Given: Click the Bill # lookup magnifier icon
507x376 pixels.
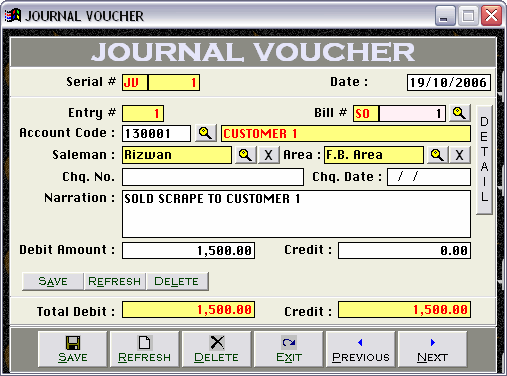Looking at the screenshot, I should pyautogui.click(x=460, y=113).
